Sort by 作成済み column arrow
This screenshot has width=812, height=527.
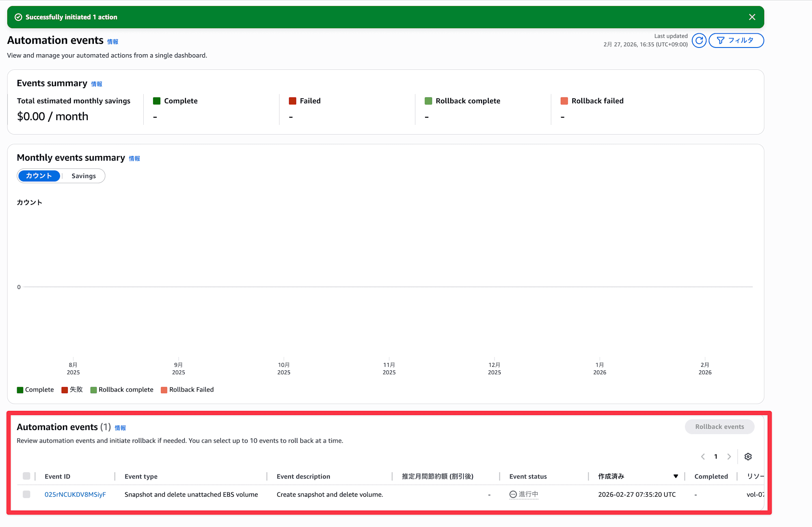[676, 476]
